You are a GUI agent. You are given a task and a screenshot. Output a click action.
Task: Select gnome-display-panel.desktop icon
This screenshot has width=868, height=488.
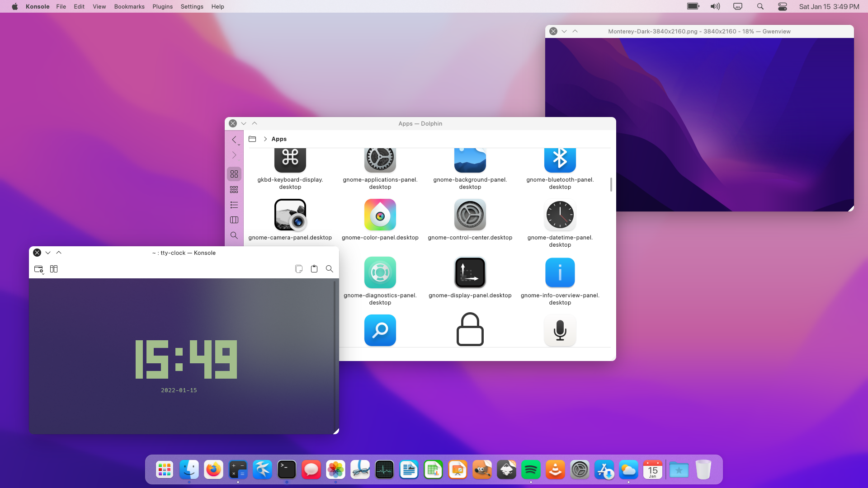tap(470, 273)
